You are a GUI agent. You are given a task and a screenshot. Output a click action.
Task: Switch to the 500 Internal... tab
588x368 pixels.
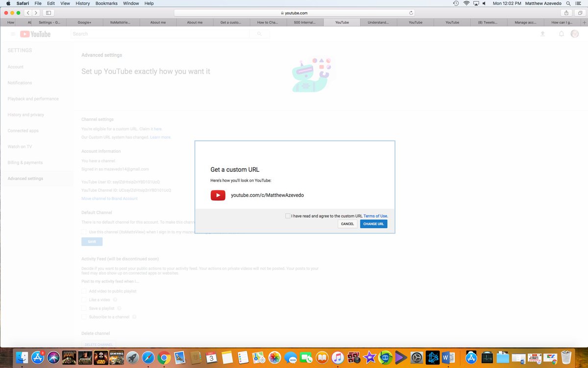click(305, 22)
